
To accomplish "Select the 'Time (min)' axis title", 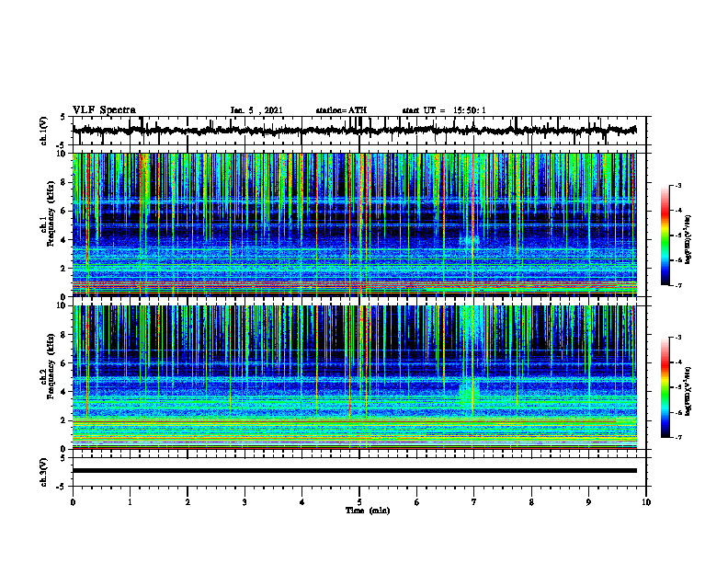I will point(368,511).
